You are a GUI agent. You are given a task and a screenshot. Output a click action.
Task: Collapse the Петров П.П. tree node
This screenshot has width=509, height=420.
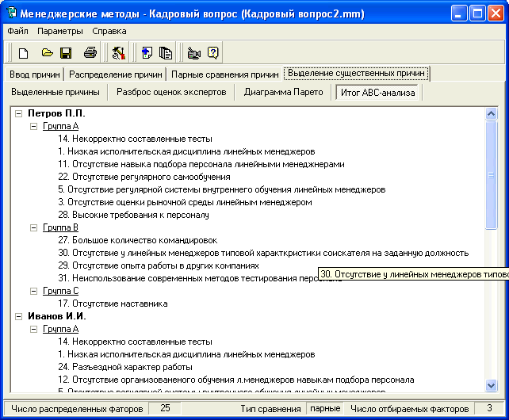coord(19,113)
